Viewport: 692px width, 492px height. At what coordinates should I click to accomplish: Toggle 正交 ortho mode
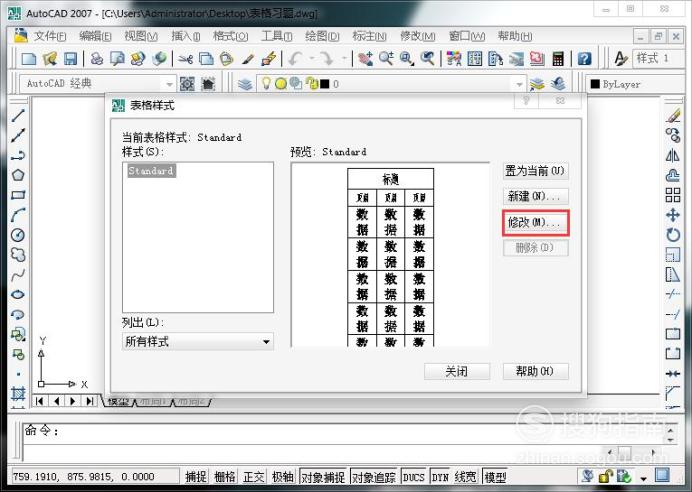254,477
